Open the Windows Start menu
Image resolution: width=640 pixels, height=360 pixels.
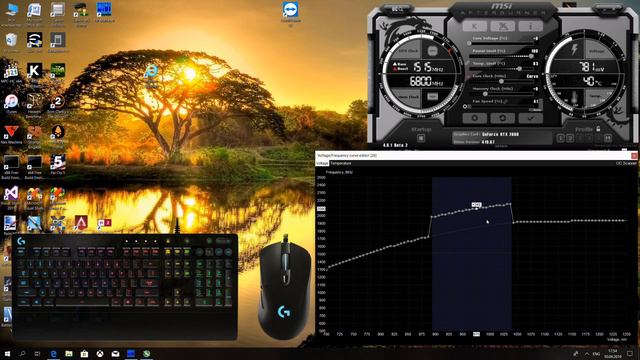(7, 353)
